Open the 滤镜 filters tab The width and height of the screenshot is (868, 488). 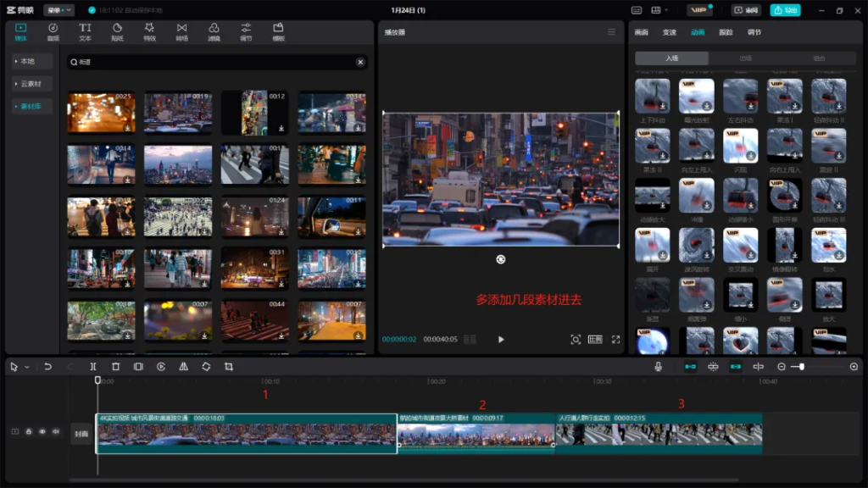click(x=214, y=32)
